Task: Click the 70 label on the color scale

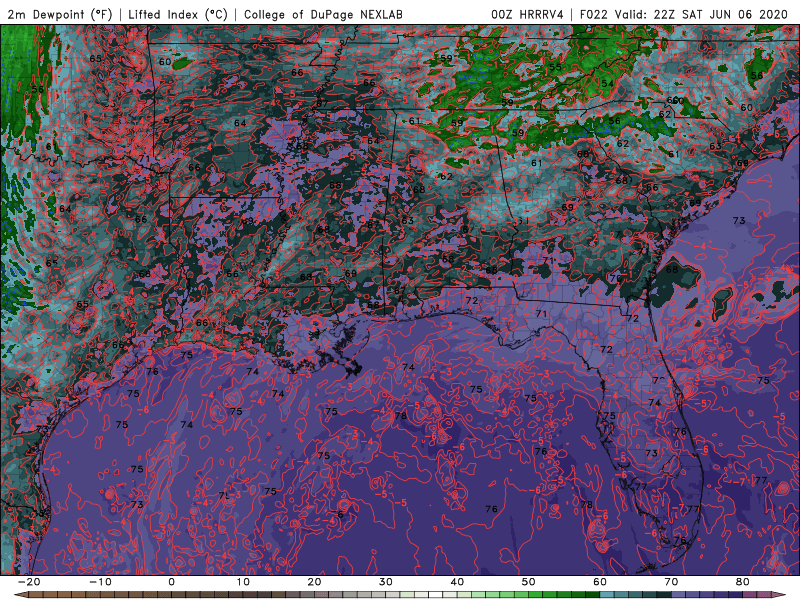Action: [671, 582]
